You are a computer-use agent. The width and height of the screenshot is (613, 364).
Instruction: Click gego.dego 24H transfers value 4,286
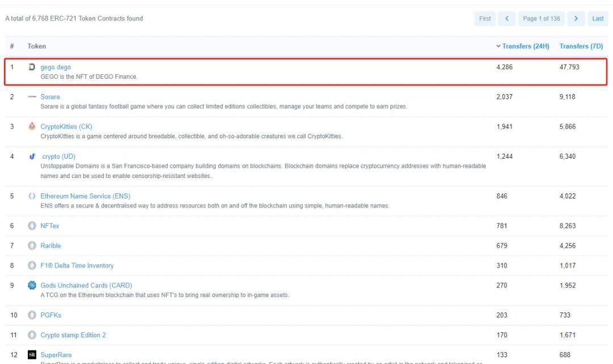coord(505,67)
